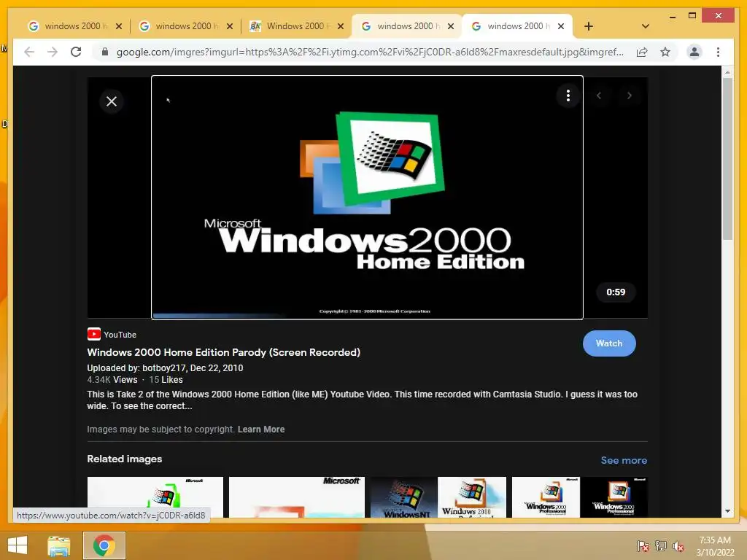
Task: Click the YouTube source label
Action: point(120,335)
